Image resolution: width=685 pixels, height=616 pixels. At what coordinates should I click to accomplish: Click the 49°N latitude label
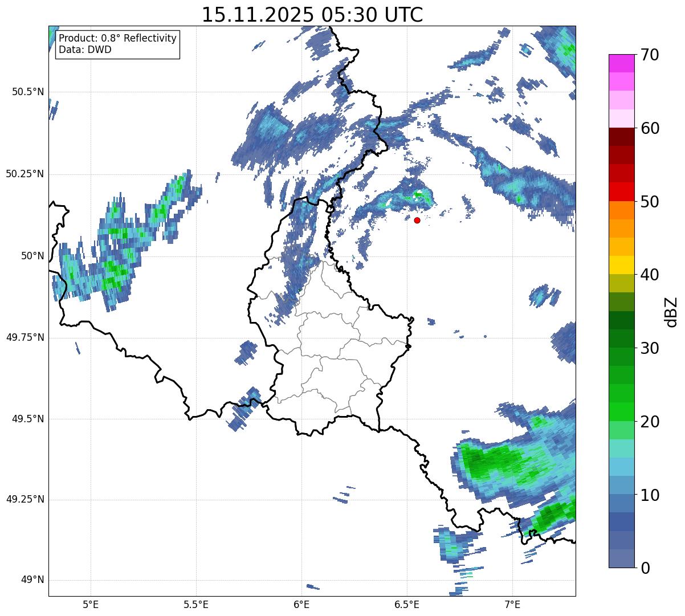point(32,580)
